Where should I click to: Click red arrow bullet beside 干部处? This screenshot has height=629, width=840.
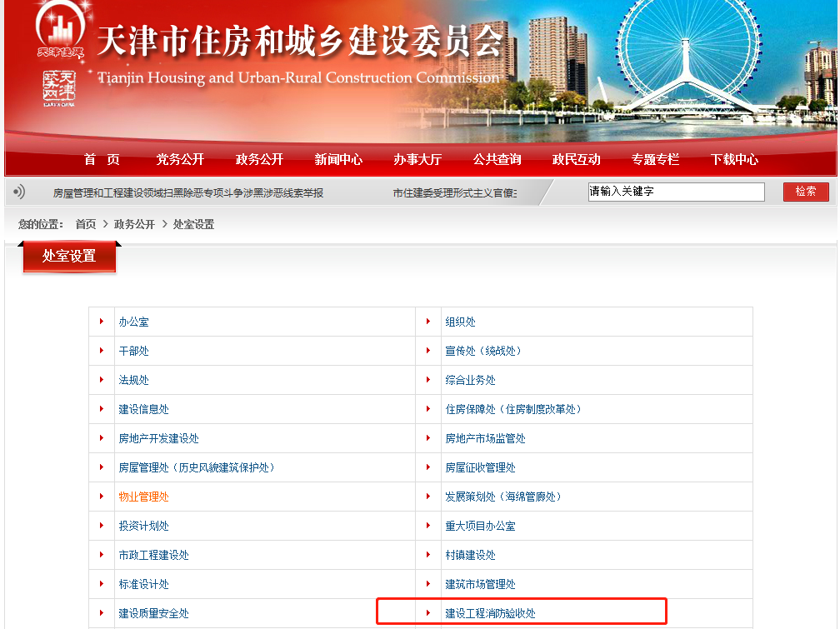102,351
